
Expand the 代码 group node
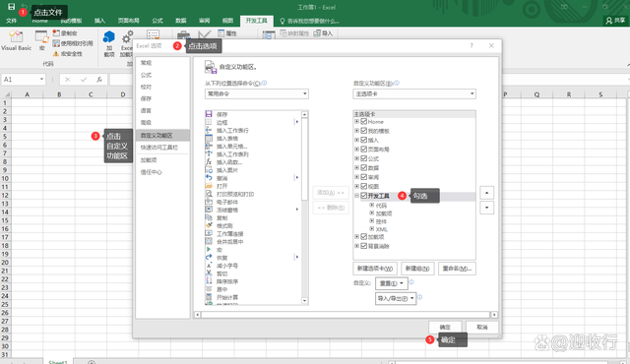click(x=372, y=205)
